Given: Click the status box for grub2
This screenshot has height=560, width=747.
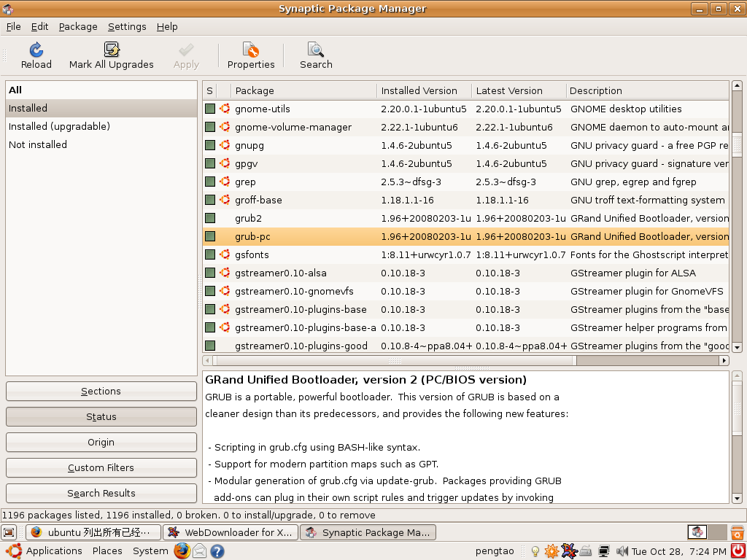Looking at the screenshot, I should [x=210, y=218].
